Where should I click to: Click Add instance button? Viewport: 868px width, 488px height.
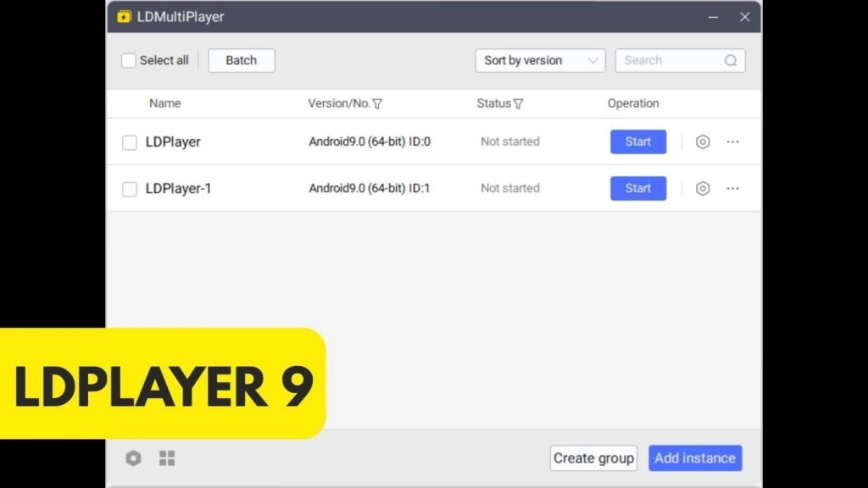point(695,458)
